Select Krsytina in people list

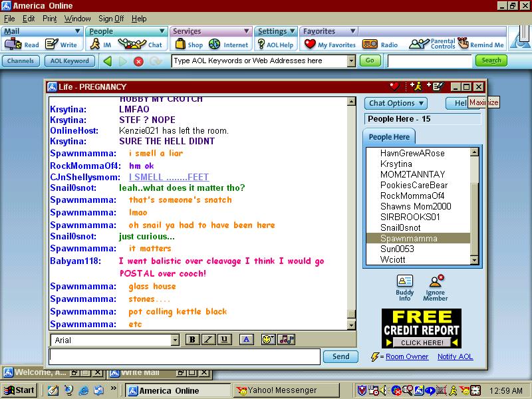point(396,164)
